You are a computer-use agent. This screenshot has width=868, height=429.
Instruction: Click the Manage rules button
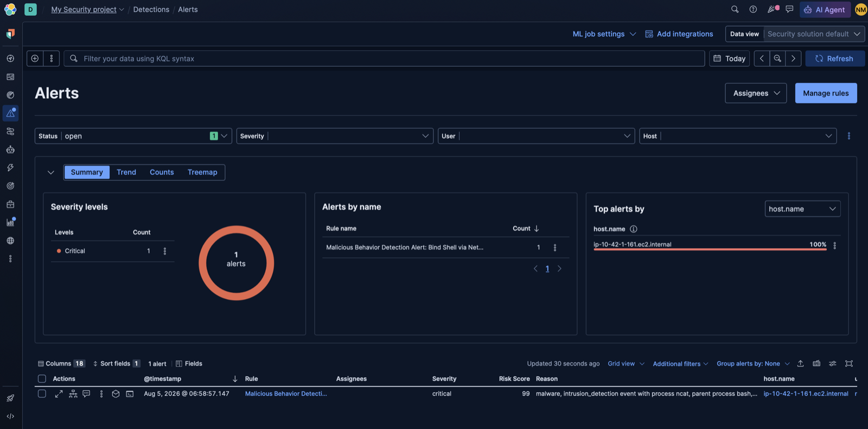pos(826,93)
